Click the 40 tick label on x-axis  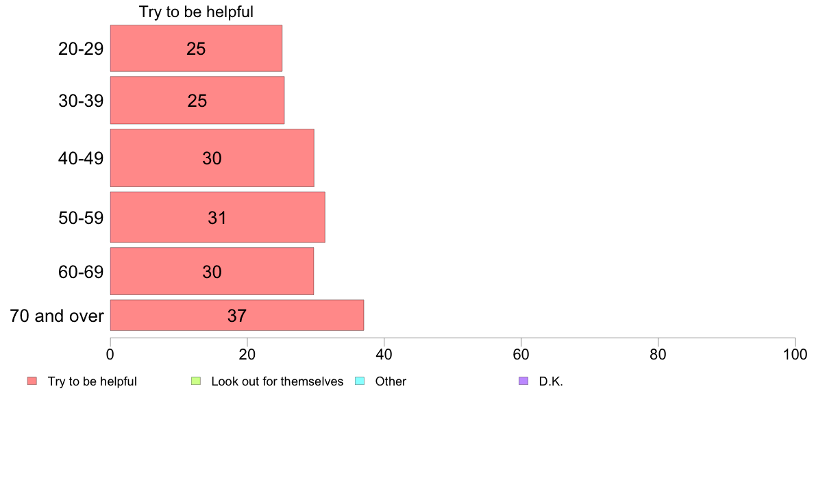(384, 355)
